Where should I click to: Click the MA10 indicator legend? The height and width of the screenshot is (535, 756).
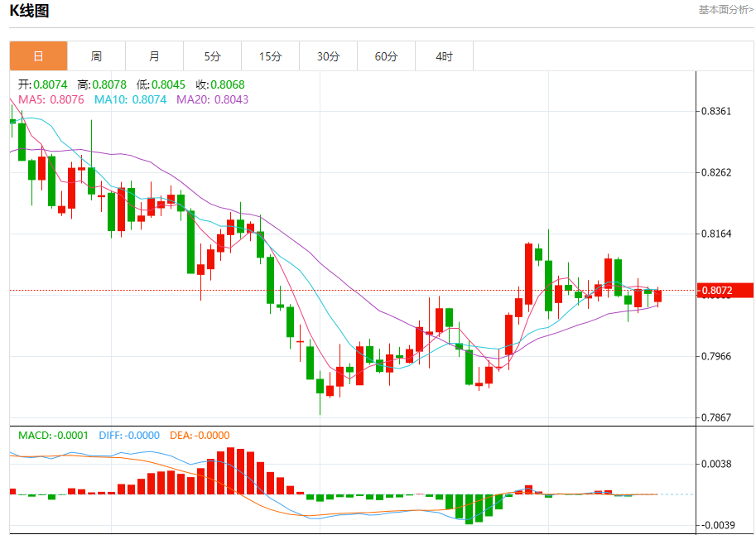(130, 100)
